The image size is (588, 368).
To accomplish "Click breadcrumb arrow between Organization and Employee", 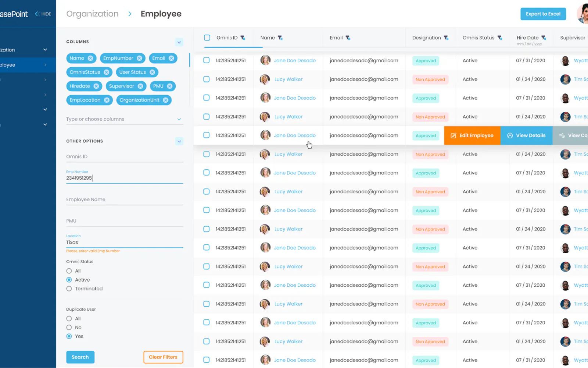I will [130, 14].
